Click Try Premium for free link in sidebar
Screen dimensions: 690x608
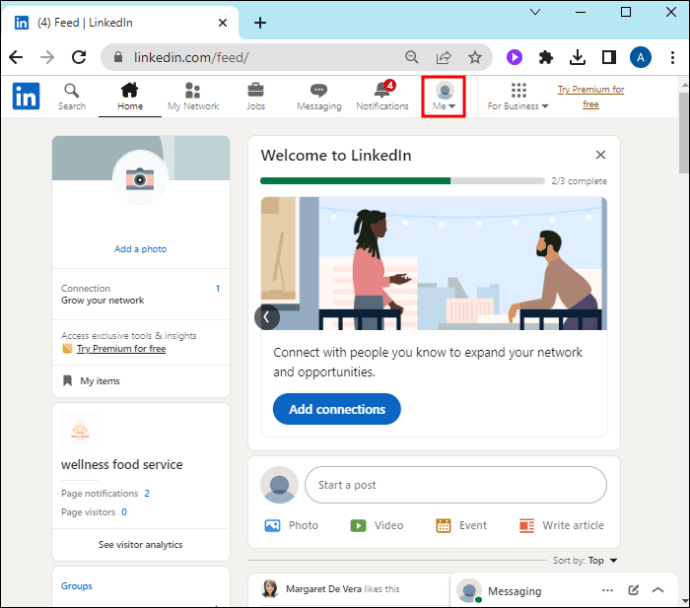pyautogui.click(x=121, y=349)
